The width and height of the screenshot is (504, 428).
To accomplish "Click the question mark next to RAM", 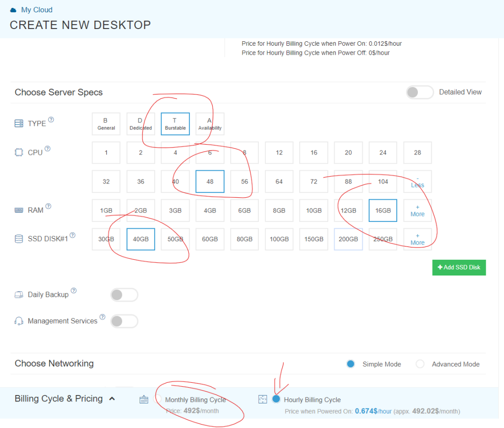I will click(x=48, y=207).
